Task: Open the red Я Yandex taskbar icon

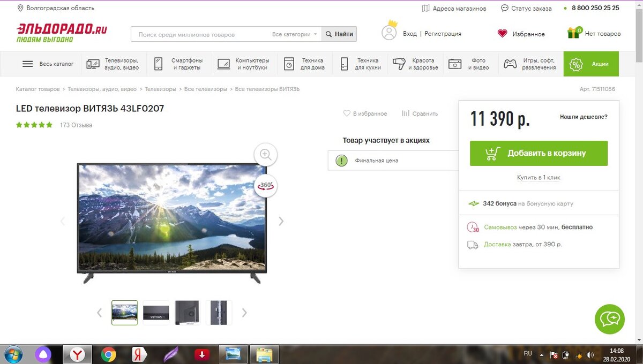Action: [x=139, y=354]
